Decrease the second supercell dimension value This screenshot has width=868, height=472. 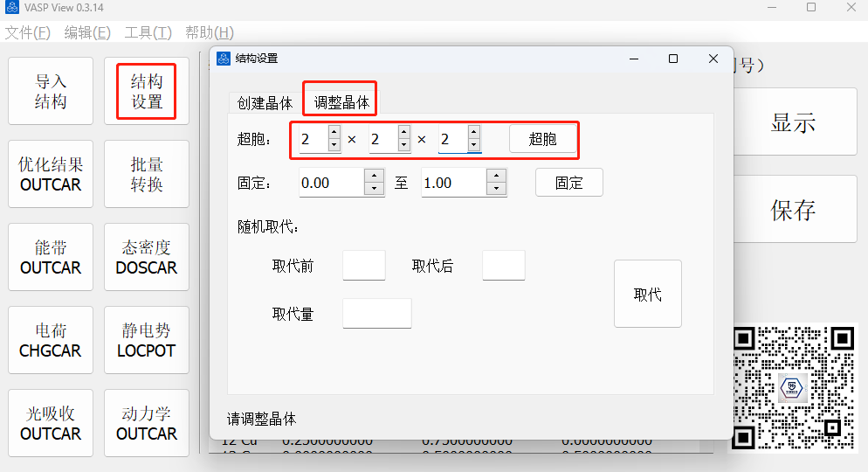(x=403, y=145)
